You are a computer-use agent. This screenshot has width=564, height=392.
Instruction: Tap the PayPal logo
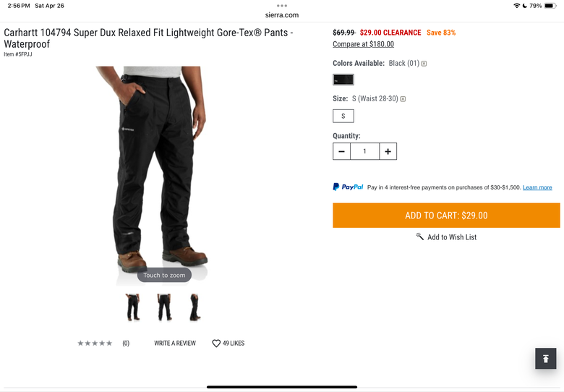click(349, 187)
